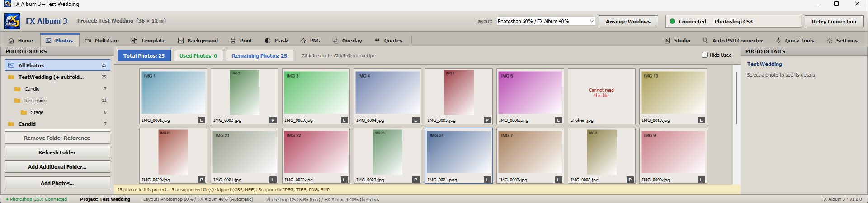This screenshot has height=203, width=868.
Task: Click Add Photos... button
Action: point(57,183)
